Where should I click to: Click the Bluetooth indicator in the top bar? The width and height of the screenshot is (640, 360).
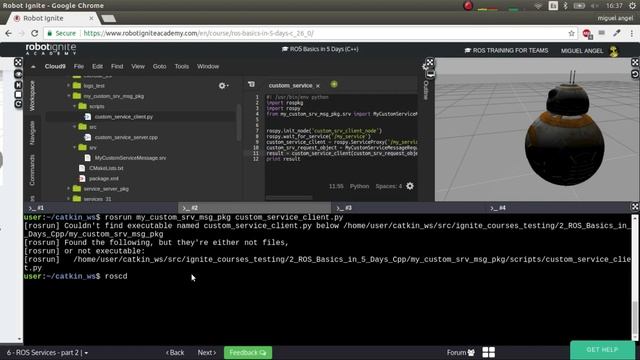[x=566, y=6]
